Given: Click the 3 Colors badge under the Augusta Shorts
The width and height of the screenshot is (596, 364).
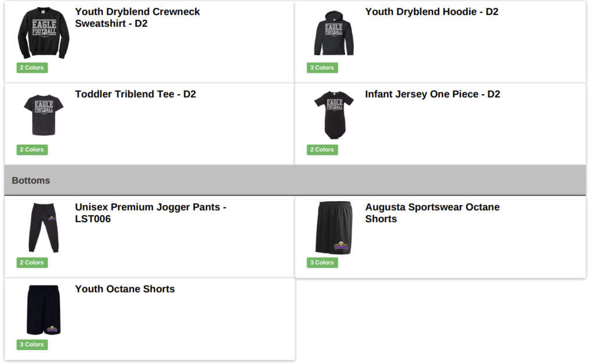Looking at the screenshot, I should point(322,263).
